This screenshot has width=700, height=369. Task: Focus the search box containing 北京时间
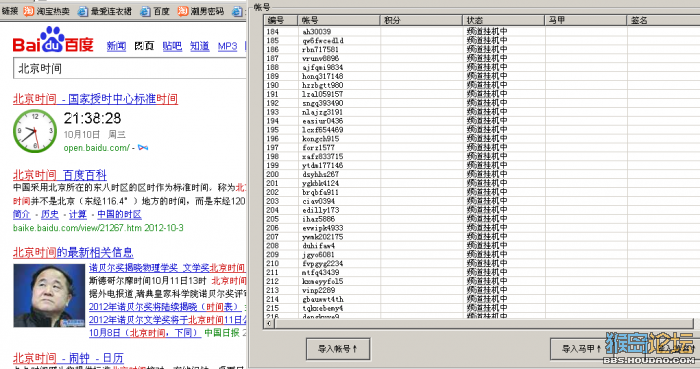(129, 69)
